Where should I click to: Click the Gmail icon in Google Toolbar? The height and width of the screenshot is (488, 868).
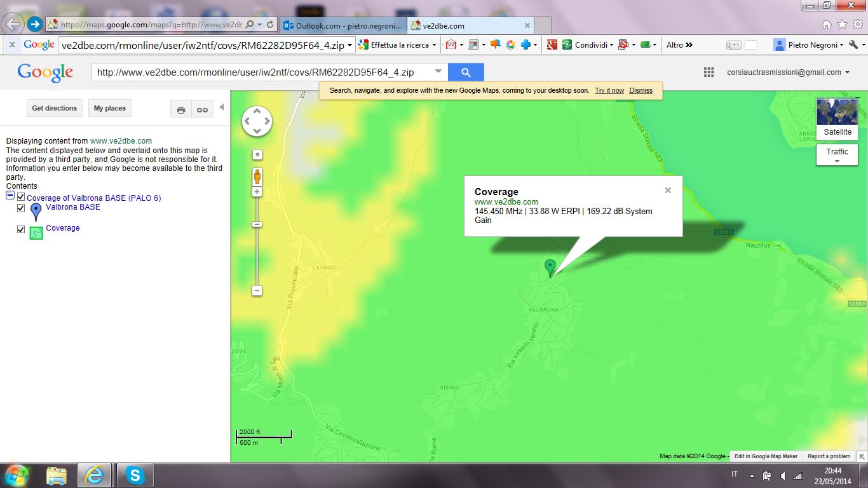click(x=452, y=44)
